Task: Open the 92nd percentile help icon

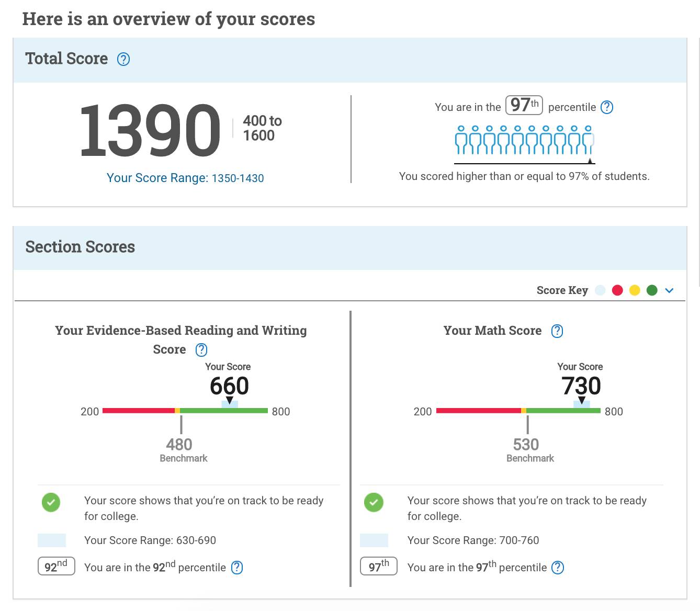Action: click(236, 568)
